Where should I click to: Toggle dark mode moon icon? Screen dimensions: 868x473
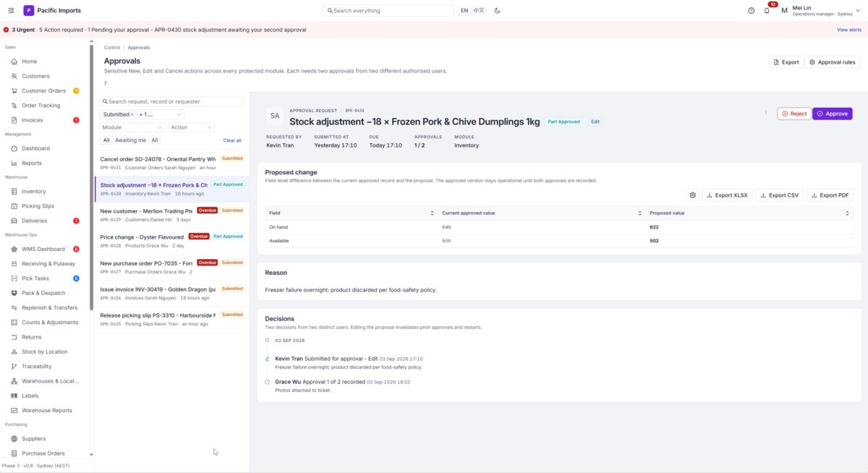(497, 10)
